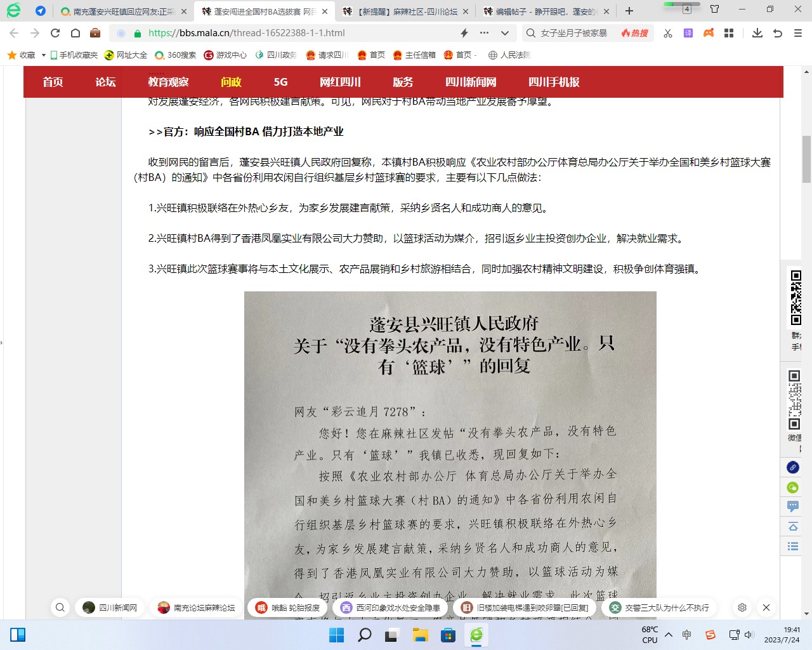Click the green WeChat share icon in sidebar
Screen dimensions: 812x650
(793, 487)
